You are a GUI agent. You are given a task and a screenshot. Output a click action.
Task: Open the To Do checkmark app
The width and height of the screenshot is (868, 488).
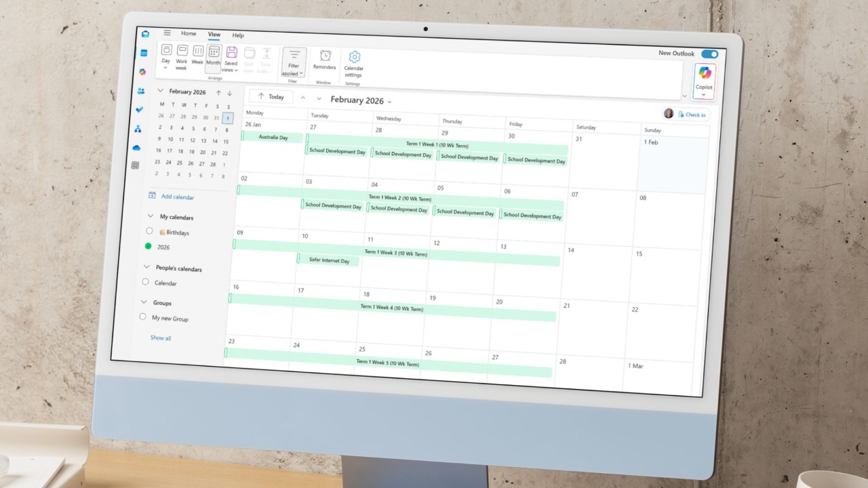[x=140, y=109]
